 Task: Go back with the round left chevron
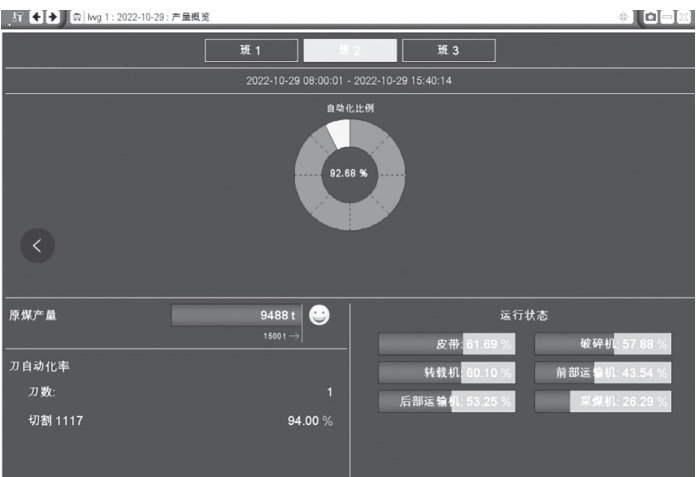click(38, 246)
